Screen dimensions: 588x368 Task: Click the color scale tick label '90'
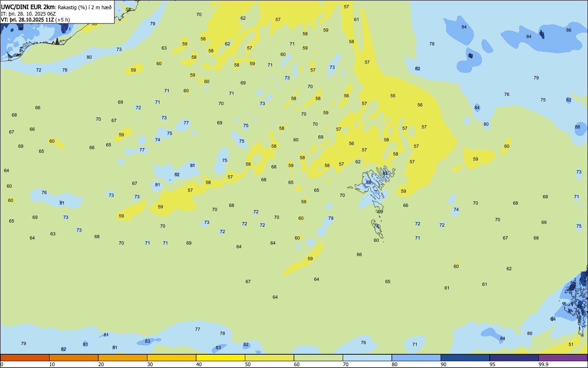pyautogui.click(x=443, y=364)
